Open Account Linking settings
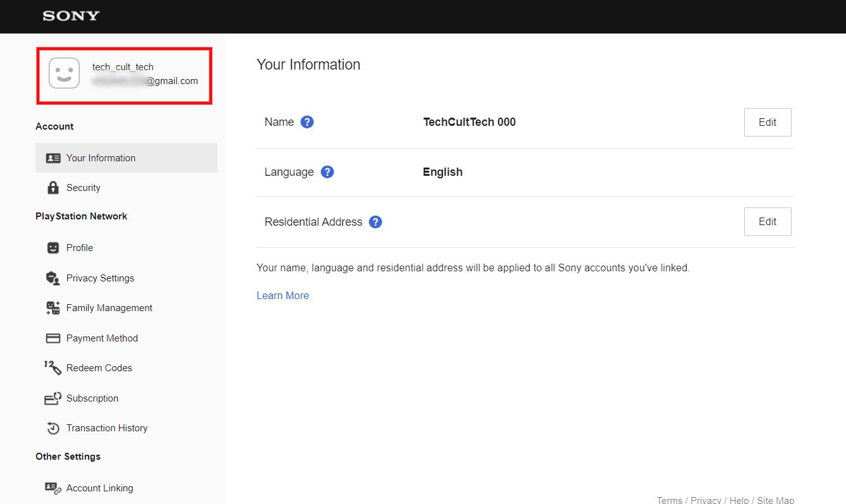 pos(127,488)
